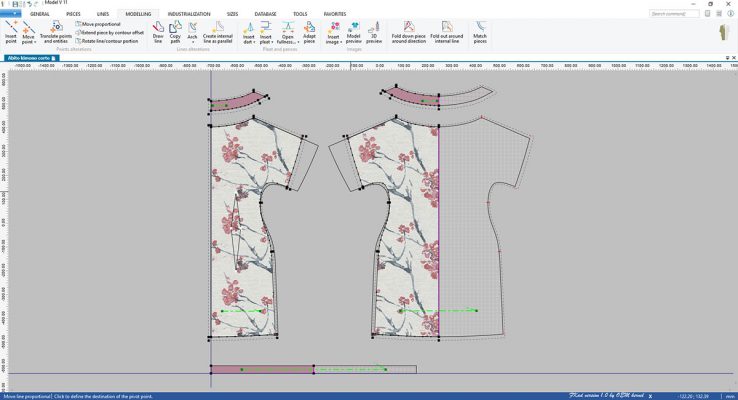Click the garment thumbnail in ribbon corner
Viewport: 738px width, 400px height.
pyautogui.click(x=724, y=33)
